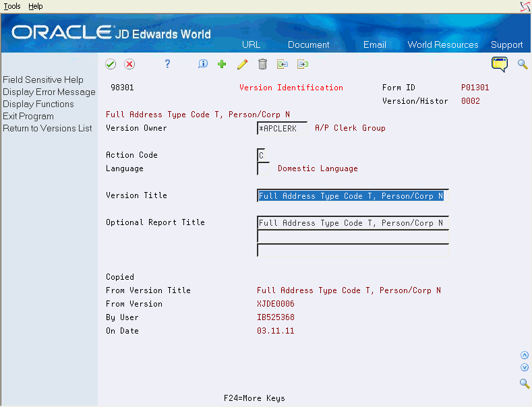Open the Support link in banner
This screenshot has width=532, height=407.
506,44
